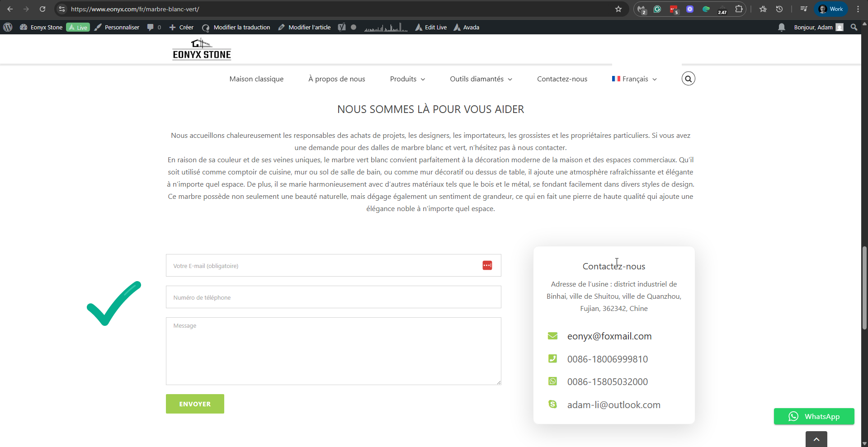Open the media controls

(803, 9)
